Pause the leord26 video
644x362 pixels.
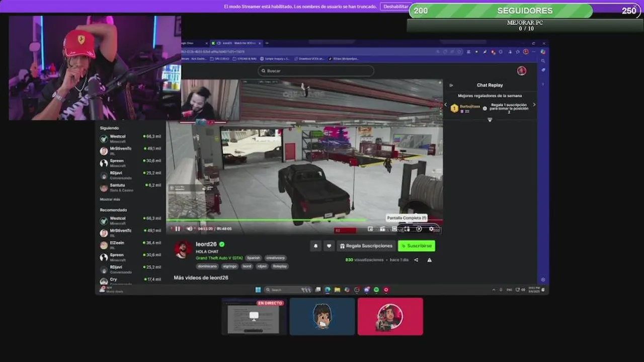(178, 229)
